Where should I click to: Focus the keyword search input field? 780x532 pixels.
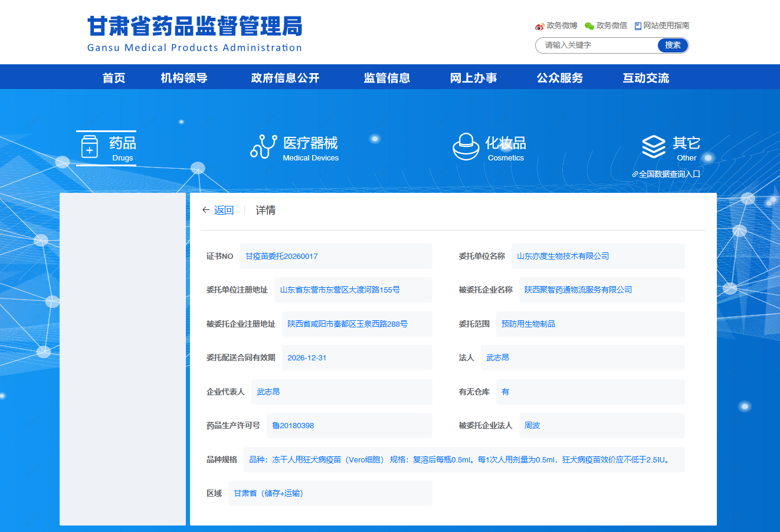tap(596, 45)
